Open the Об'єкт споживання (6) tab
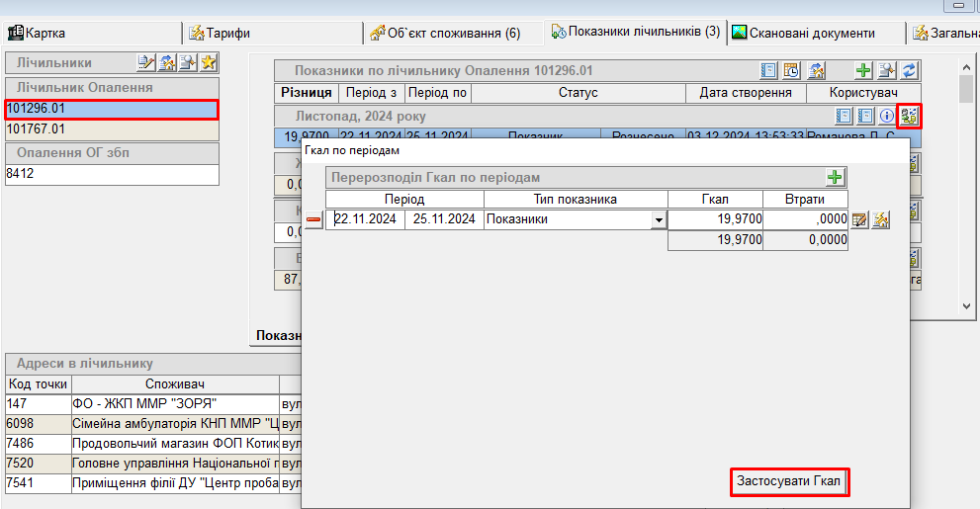980x509 pixels. pyautogui.click(x=445, y=33)
